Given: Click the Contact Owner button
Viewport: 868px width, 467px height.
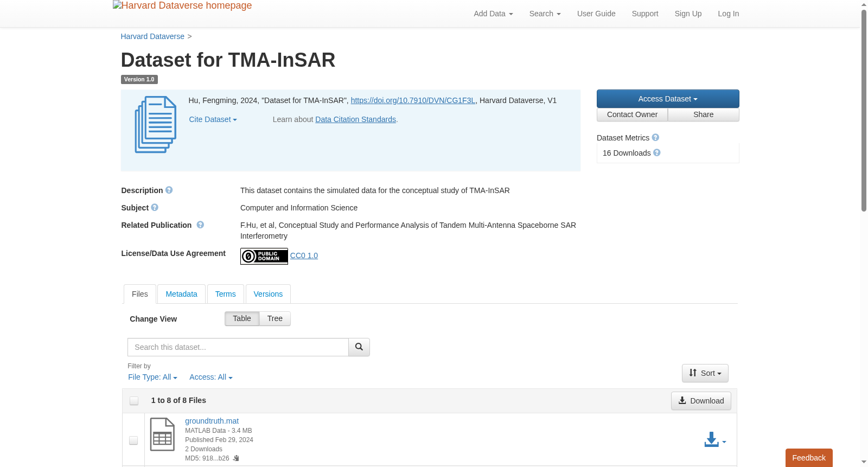Looking at the screenshot, I should [632, 114].
